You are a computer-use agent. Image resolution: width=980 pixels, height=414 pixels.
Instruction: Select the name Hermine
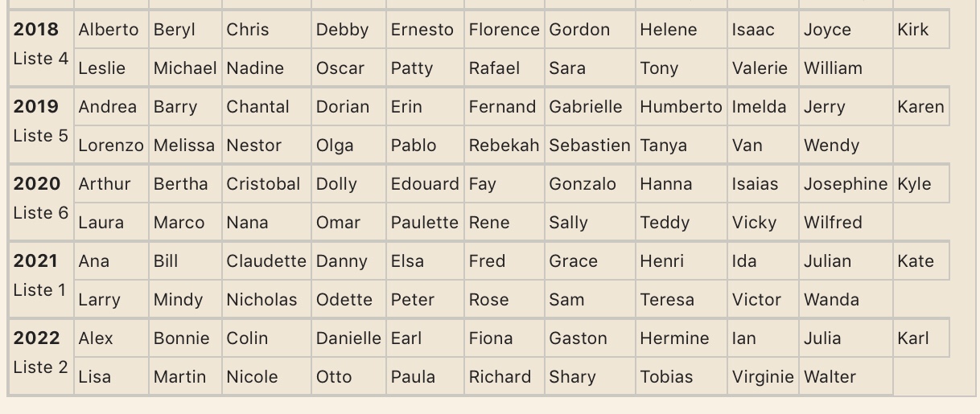pyautogui.click(x=674, y=338)
